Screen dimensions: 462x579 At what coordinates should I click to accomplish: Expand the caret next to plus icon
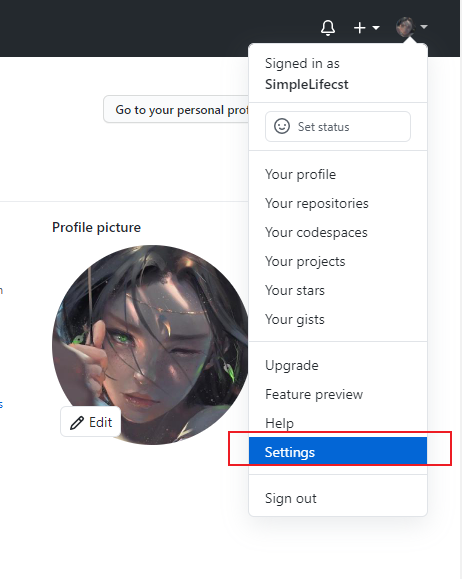point(376,28)
